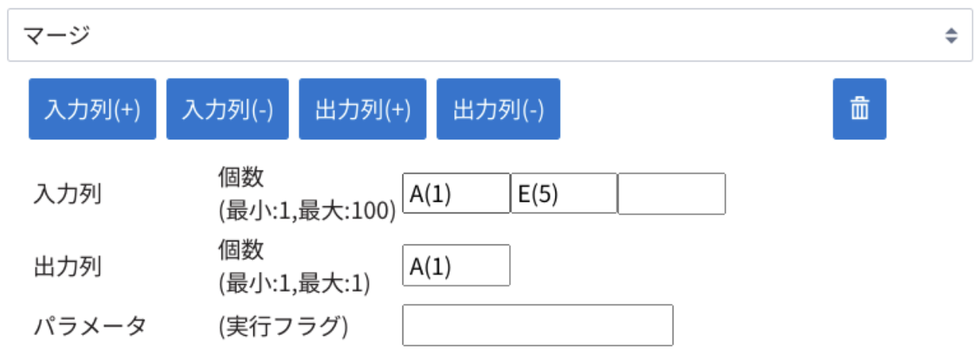Image resolution: width=980 pixels, height=364 pixels.
Task: Click the empty third input column field
Action: (x=671, y=193)
